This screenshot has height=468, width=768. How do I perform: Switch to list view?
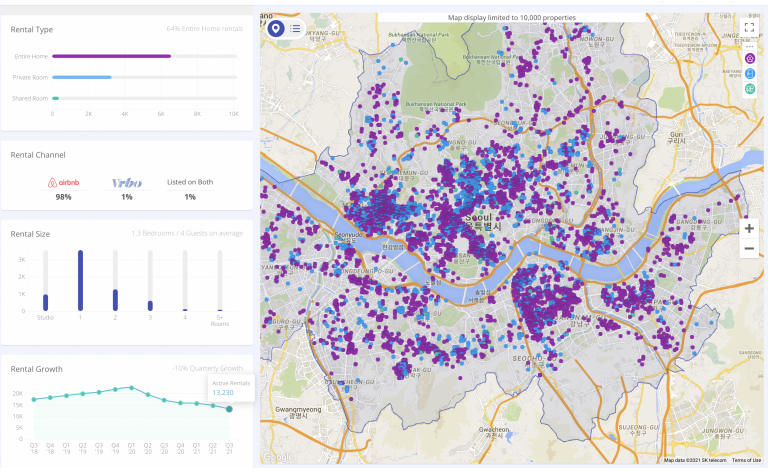(x=296, y=28)
